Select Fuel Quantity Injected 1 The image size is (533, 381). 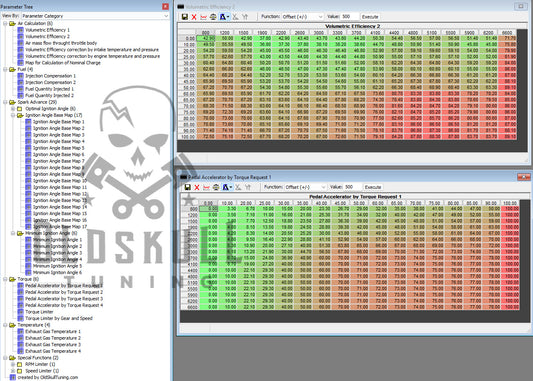click(x=49, y=89)
